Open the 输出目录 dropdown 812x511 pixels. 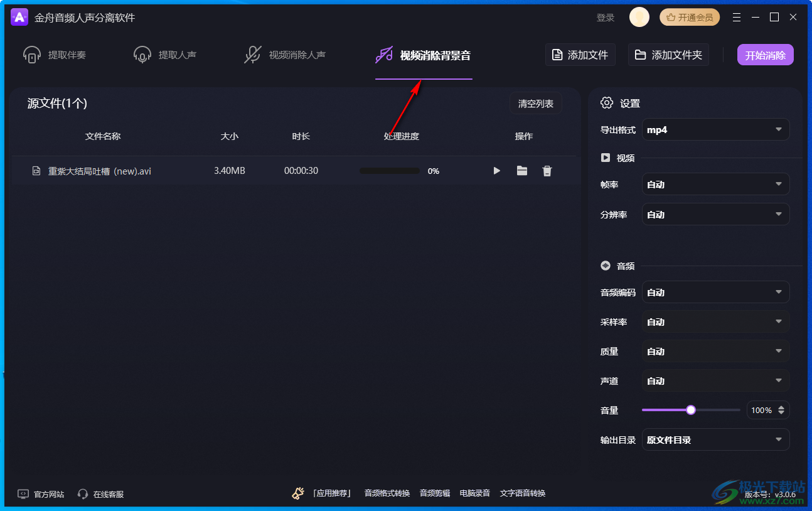[x=715, y=440]
